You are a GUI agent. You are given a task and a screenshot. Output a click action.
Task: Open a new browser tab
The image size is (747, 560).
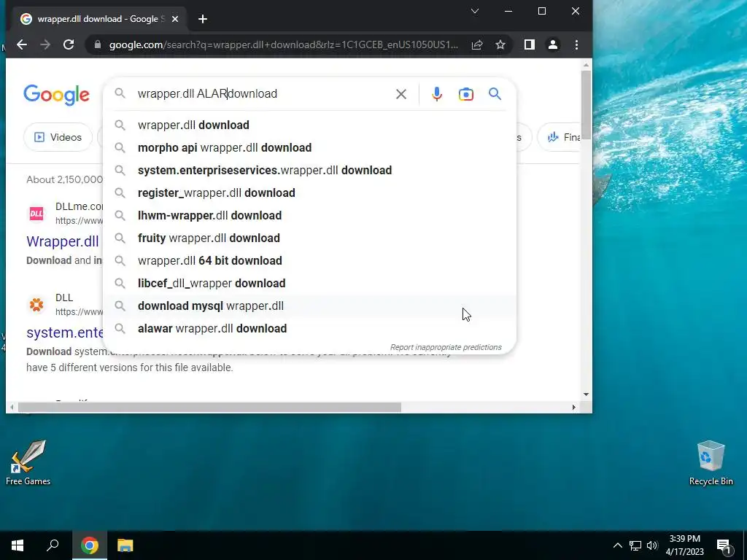(x=203, y=19)
